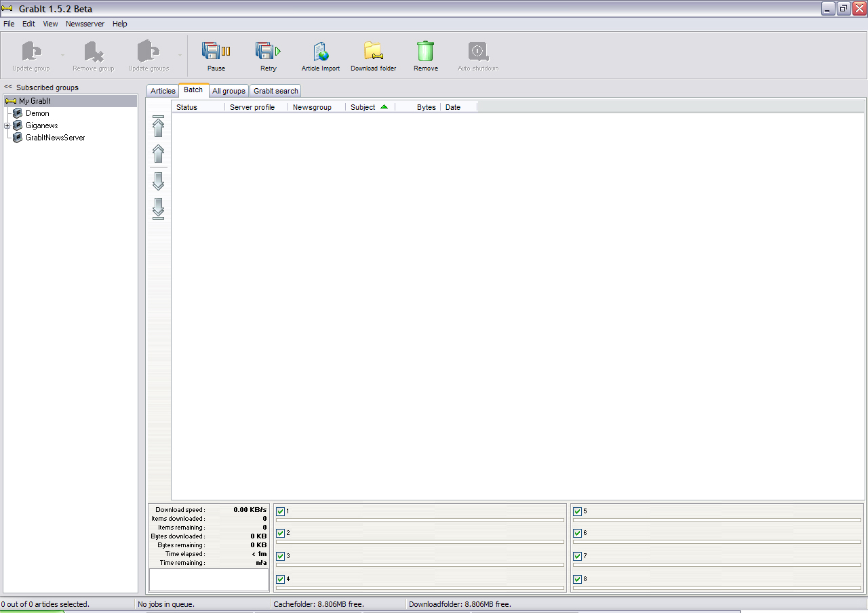The image size is (868, 613).
Task: Open the Help menu
Action: pos(120,24)
